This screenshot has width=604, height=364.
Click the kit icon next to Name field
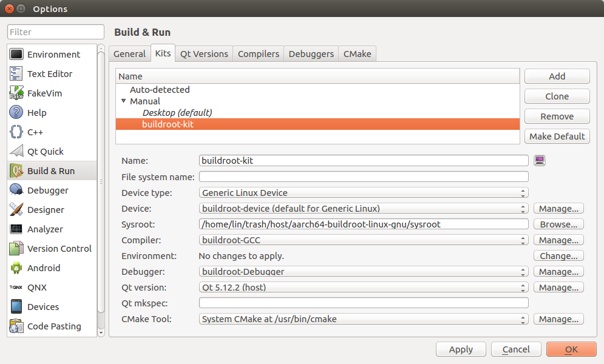539,161
